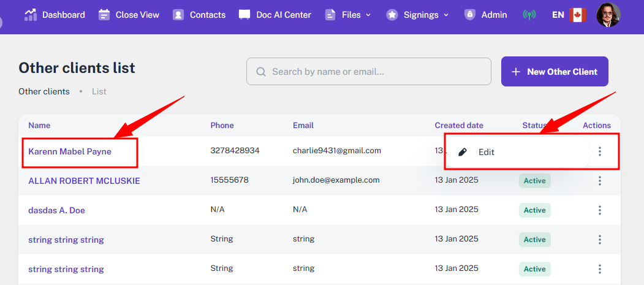Screen dimensions: 644x285
Task: Open actions menu for ALLAN ROBERT MCLUSKIE
Action: (x=599, y=181)
